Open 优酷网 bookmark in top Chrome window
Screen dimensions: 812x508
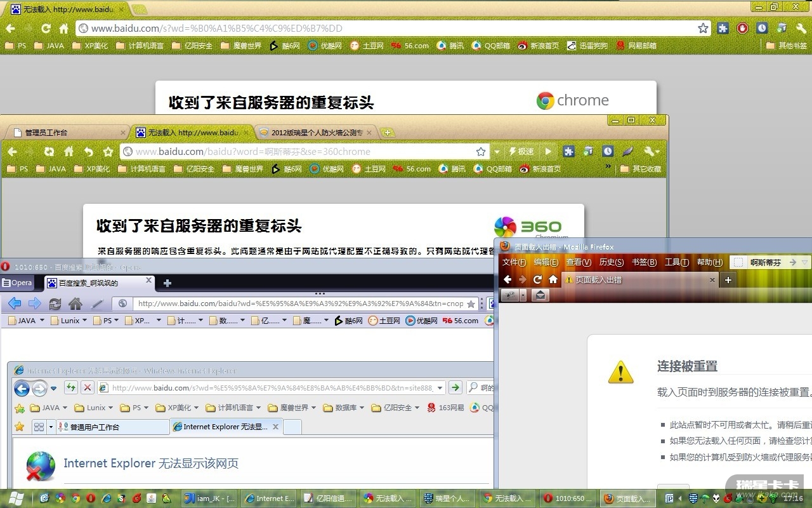(325, 46)
